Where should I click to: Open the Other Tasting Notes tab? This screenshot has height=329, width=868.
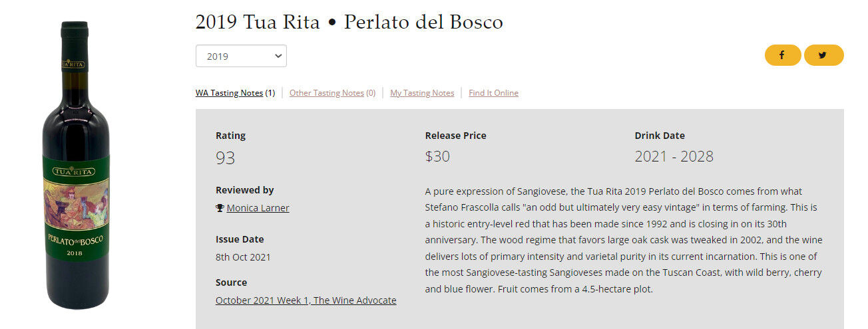point(326,93)
